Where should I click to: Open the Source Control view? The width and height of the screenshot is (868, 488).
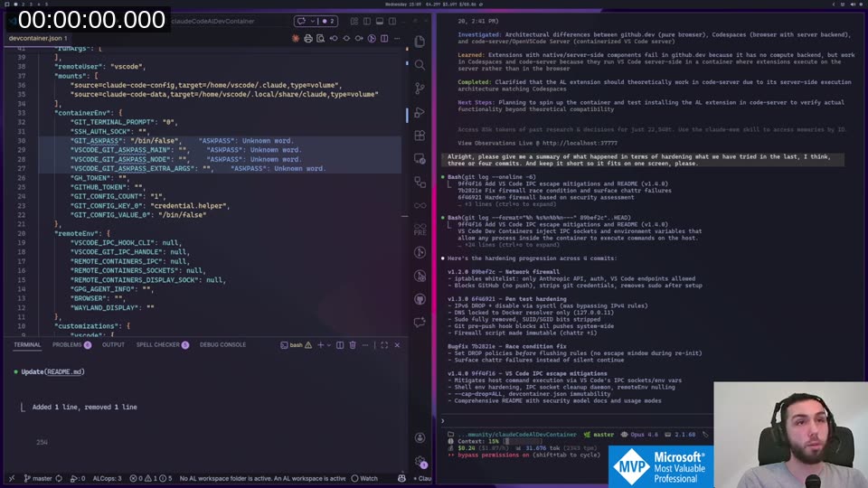(420, 89)
